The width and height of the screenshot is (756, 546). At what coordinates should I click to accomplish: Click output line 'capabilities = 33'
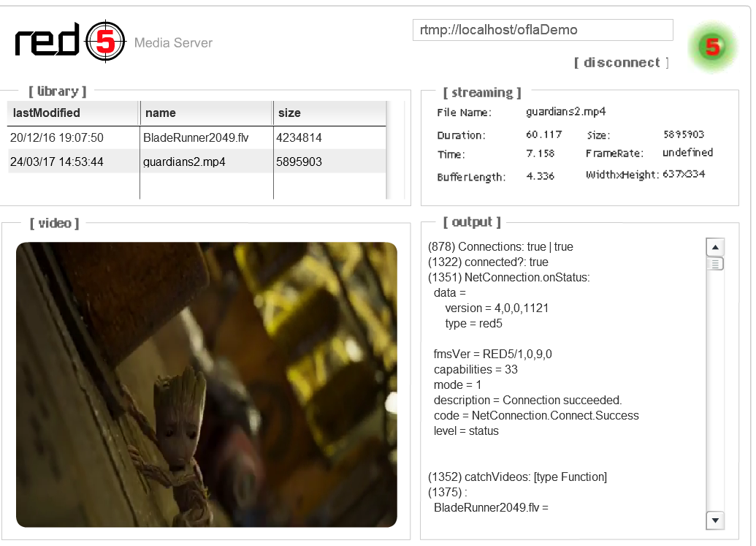pyautogui.click(x=476, y=369)
